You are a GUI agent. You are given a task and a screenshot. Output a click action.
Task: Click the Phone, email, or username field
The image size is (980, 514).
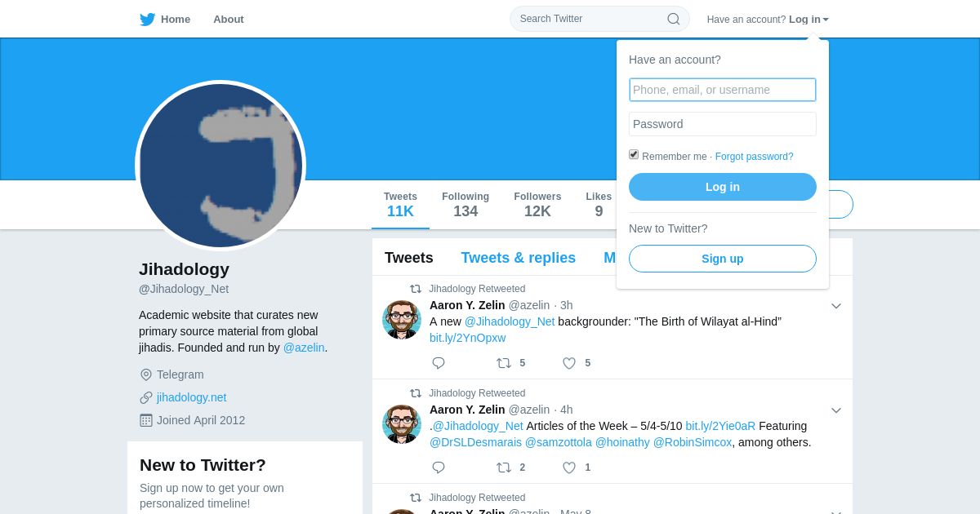(x=723, y=90)
